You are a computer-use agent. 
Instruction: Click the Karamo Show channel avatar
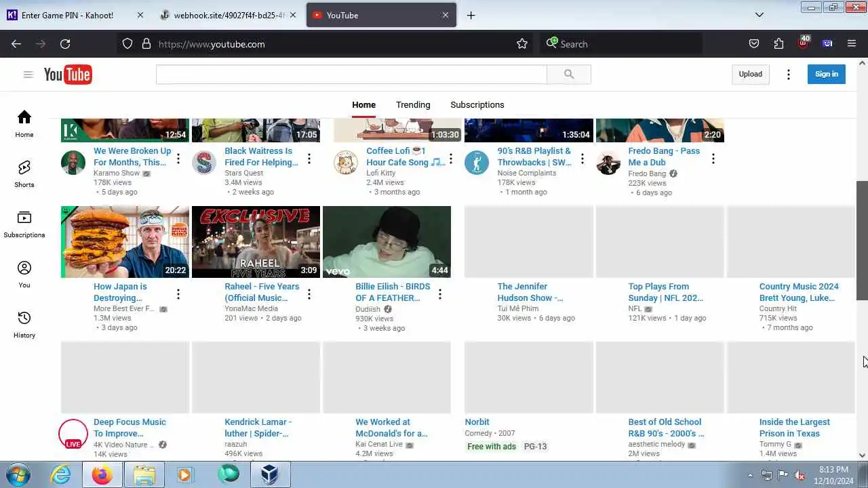[73, 163]
